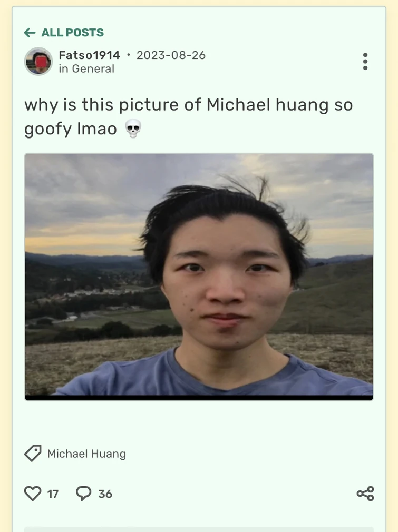This screenshot has height=532, width=398.
Task: Open the three-dot post options menu
Action: 365,62
